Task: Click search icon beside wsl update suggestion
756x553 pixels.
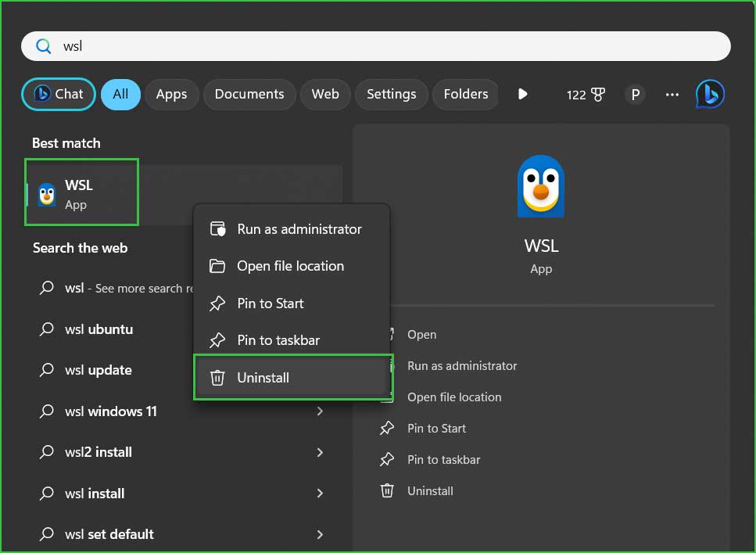Action: 46,370
